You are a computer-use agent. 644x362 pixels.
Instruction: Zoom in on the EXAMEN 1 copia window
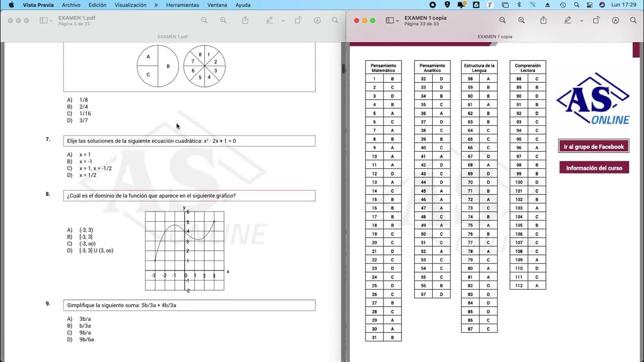[x=521, y=20]
